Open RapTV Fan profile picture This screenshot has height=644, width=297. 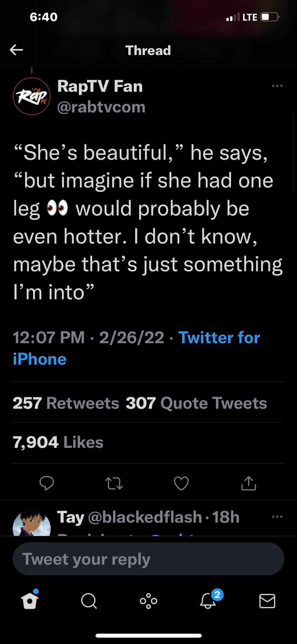[x=31, y=96]
